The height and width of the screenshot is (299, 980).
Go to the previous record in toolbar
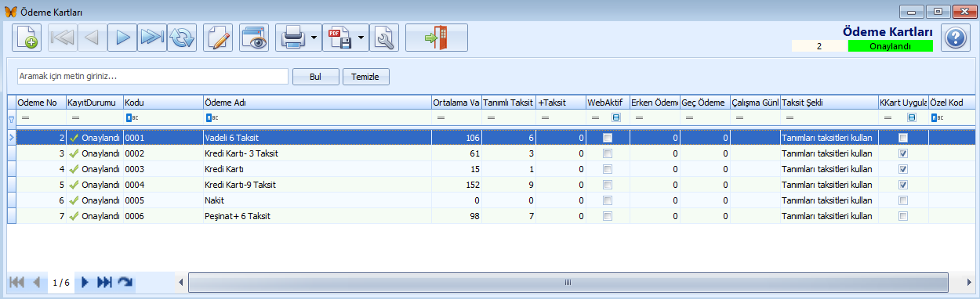[93, 38]
